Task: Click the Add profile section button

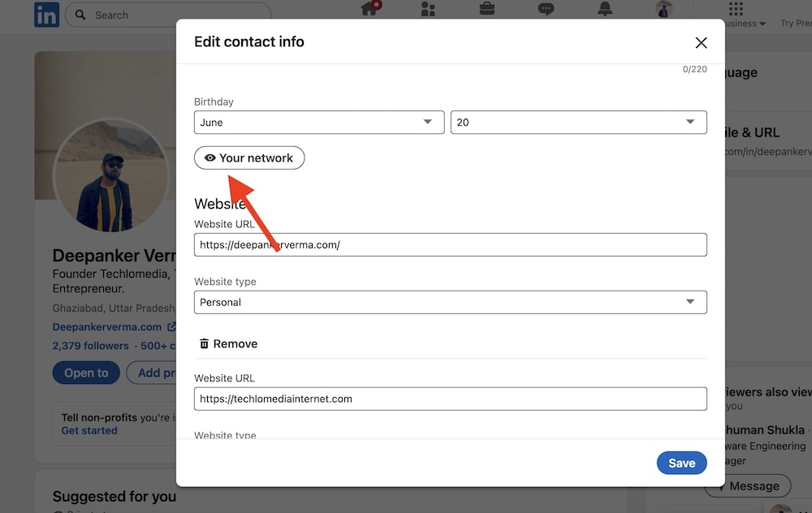Action: (x=151, y=373)
